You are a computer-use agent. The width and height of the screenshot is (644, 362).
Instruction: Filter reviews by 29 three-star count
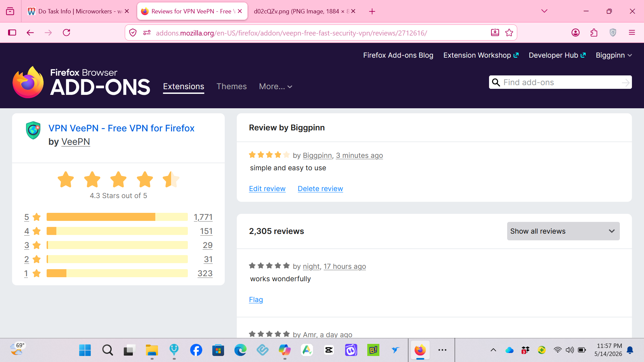point(208,245)
